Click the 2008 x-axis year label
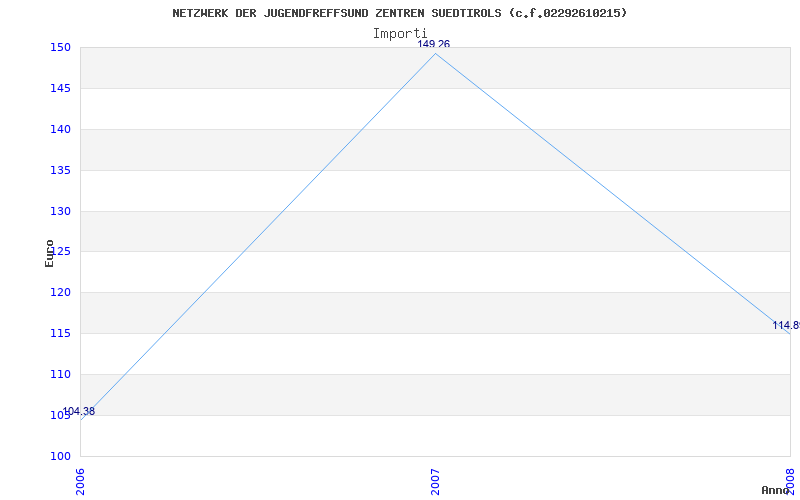800x500 pixels. pyautogui.click(x=791, y=482)
